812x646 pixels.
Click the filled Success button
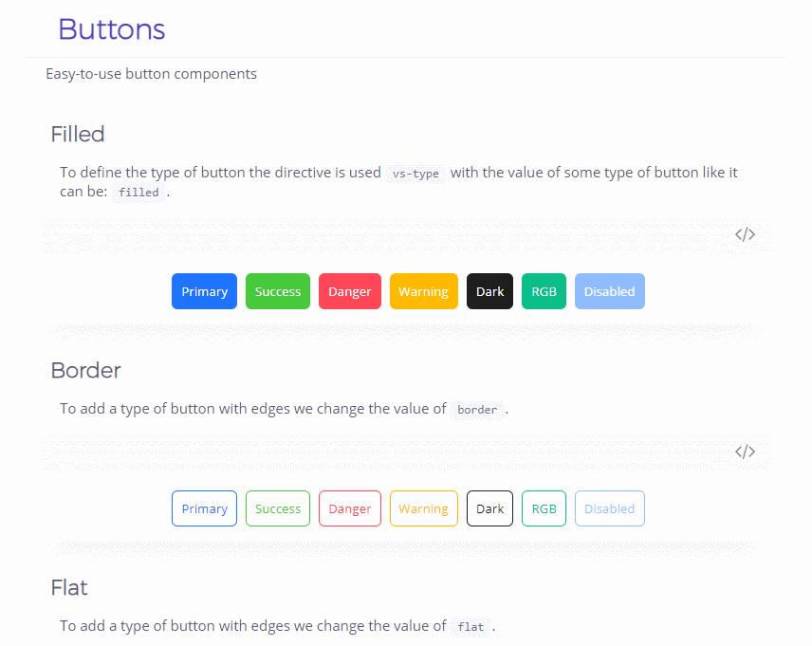(x=277, y=291)
